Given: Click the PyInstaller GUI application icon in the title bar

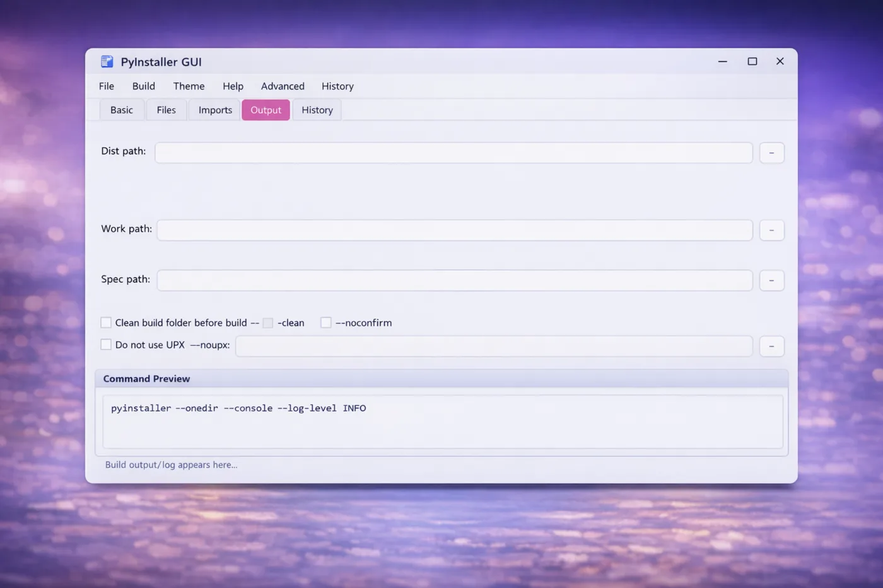Looking at the screenshot, I should pyautogui.click(x=107, y=61).
